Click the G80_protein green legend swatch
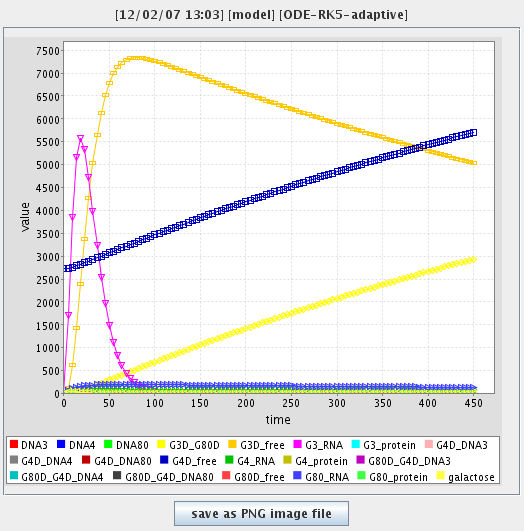 (x=361, y=475)
